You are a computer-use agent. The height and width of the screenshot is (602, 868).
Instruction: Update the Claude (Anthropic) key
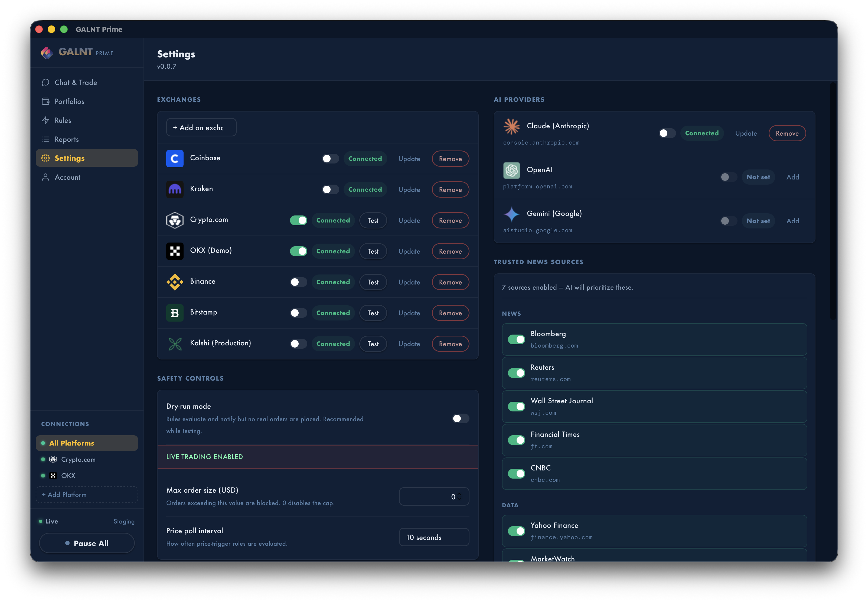(x=746, y=133)
